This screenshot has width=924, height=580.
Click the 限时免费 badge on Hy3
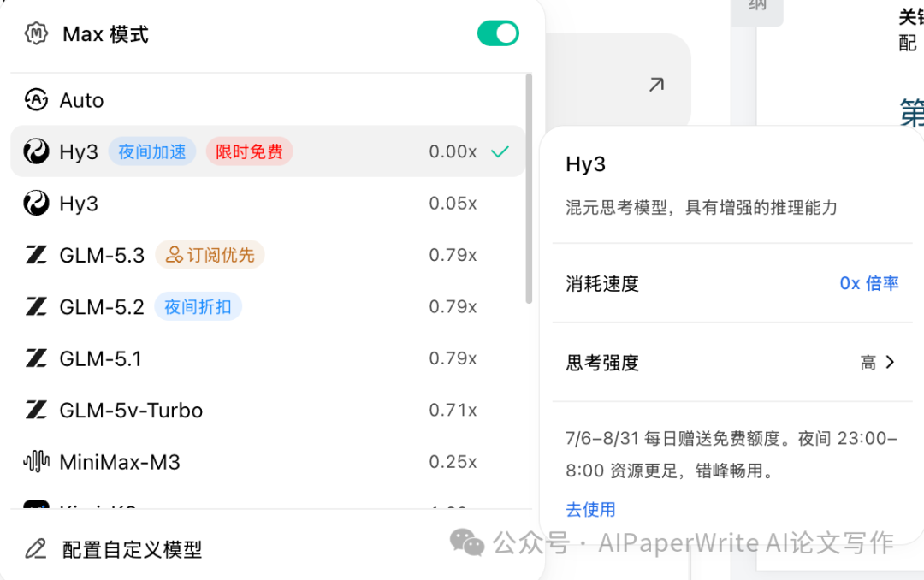(249, 151)
